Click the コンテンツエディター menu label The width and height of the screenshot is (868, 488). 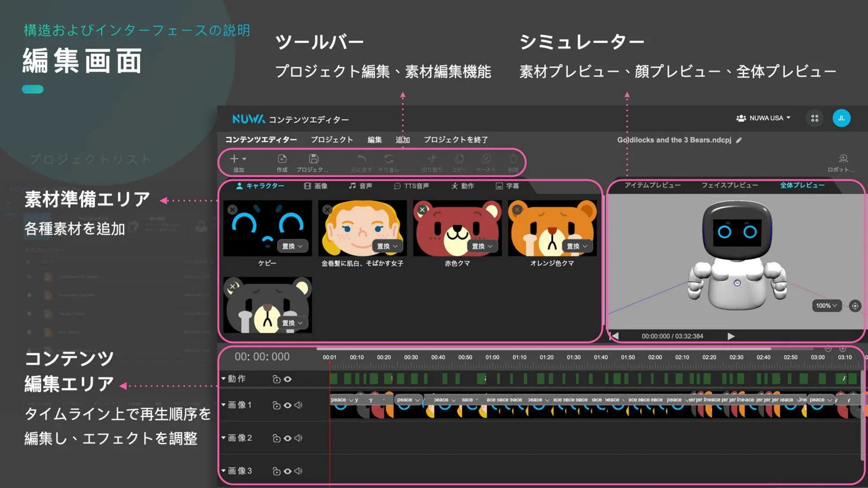(261, 140)
